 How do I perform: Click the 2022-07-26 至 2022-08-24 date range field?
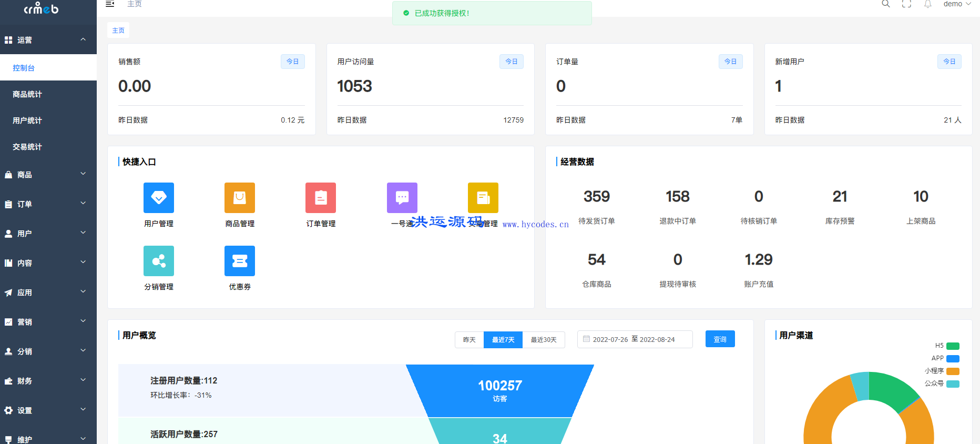[635, 339]
